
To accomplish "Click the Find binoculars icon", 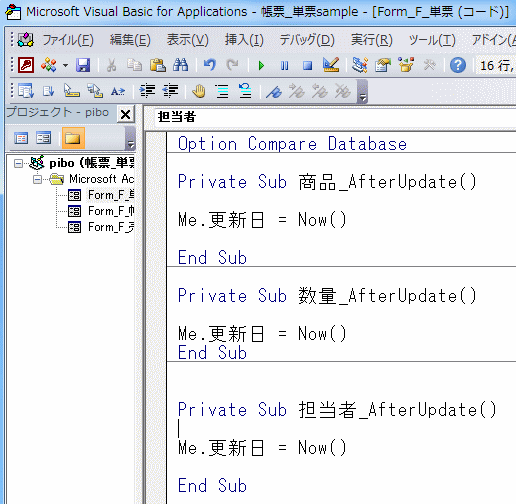I will [181, 65].
